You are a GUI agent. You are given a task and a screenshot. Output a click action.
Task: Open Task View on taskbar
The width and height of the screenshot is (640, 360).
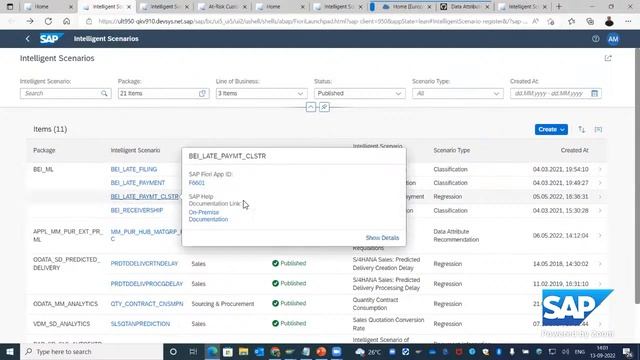tap(193, 351)
